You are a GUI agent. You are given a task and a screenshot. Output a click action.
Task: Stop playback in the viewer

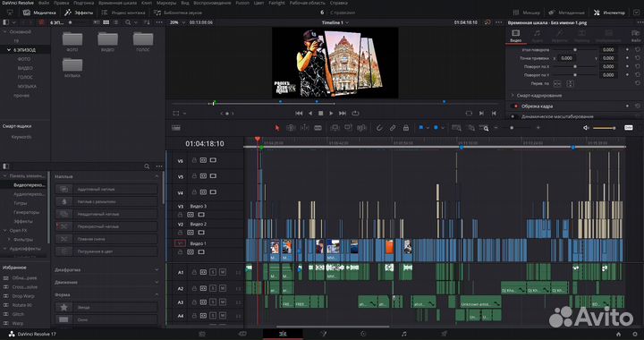[x=321, y=114]
